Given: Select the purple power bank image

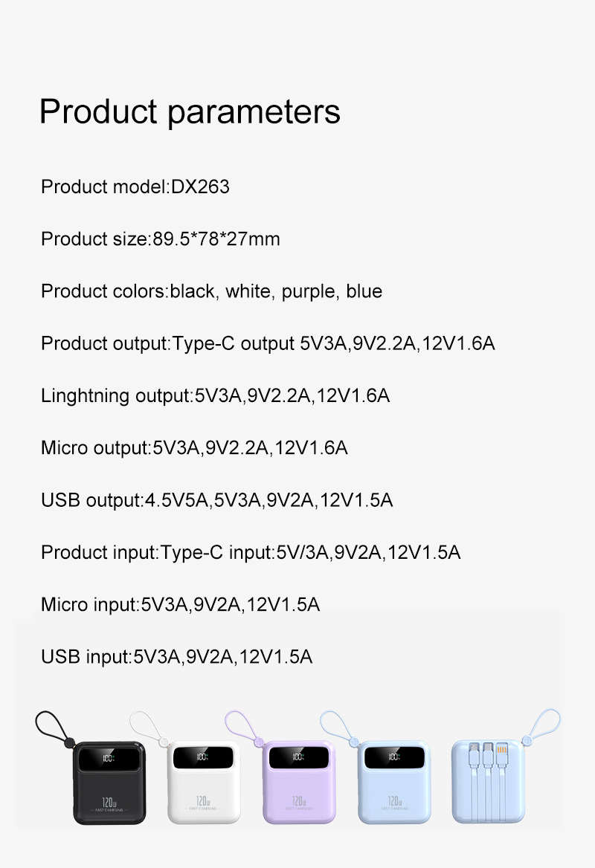Looking at the screenshot, I should click(x=299, y=782).
